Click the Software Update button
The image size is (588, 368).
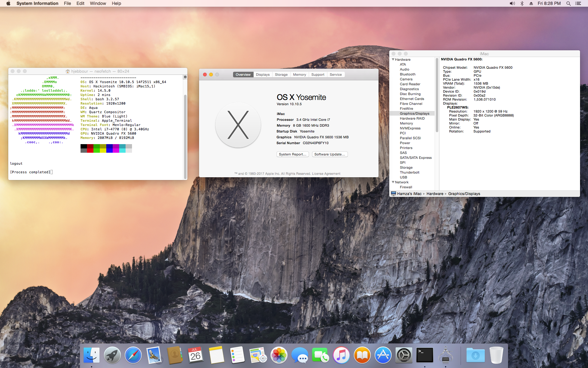[x=330, y=154]
